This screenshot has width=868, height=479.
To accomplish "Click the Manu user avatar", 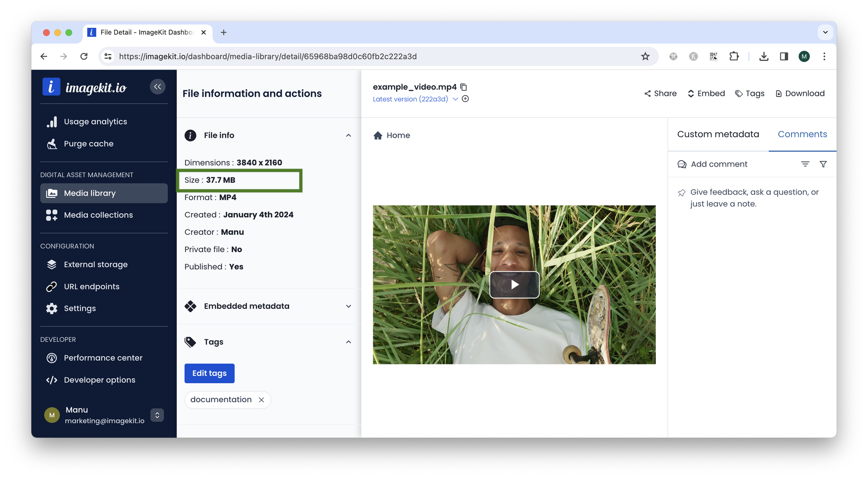I will tap(52, 415).
